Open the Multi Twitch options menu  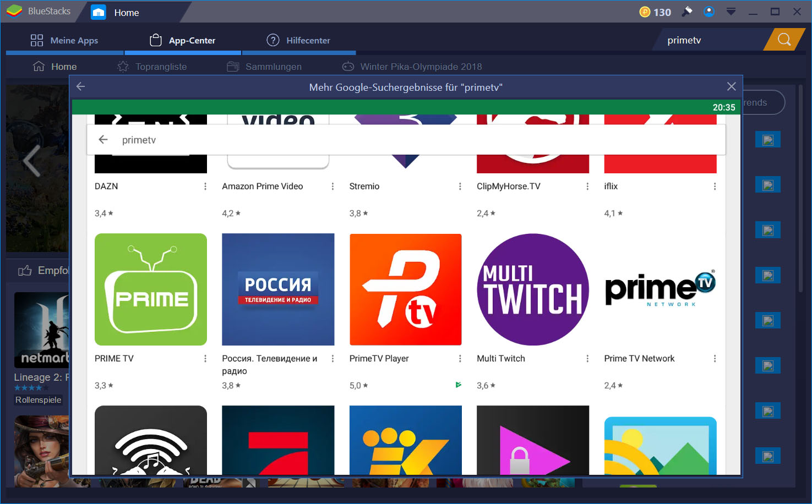tap(587, 359)
